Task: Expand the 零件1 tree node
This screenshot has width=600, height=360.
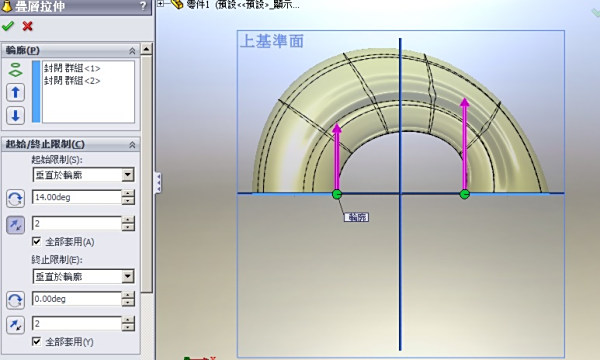Action: point(161,3)
